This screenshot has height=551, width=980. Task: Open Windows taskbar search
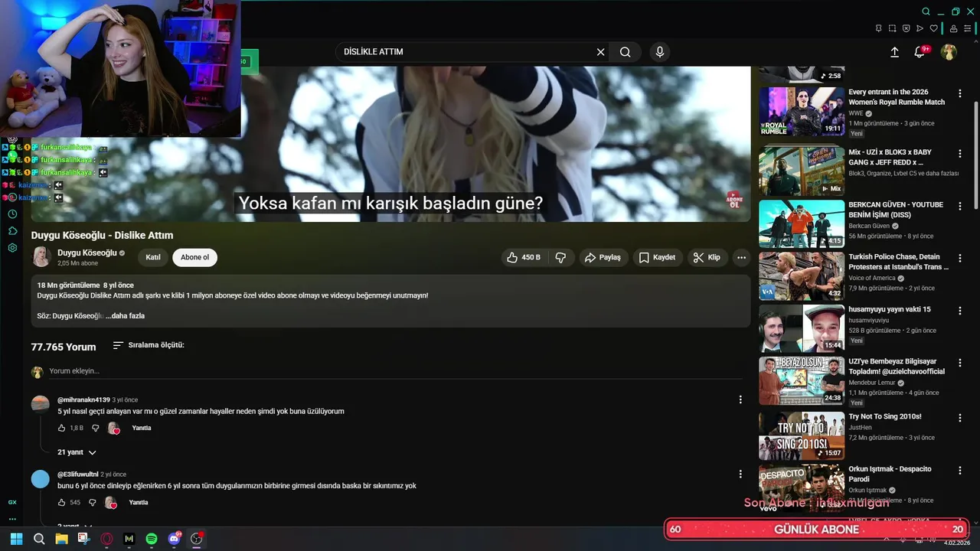click(x=39, y=539)
